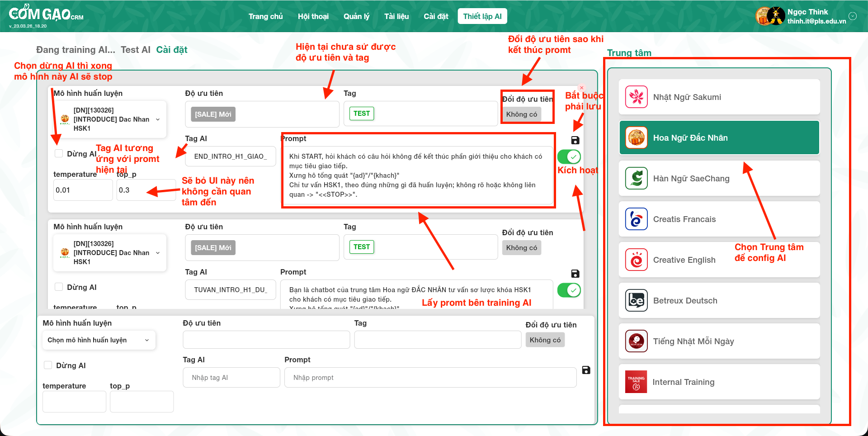Open the account menu chevron beside the email

pos(853,16)
